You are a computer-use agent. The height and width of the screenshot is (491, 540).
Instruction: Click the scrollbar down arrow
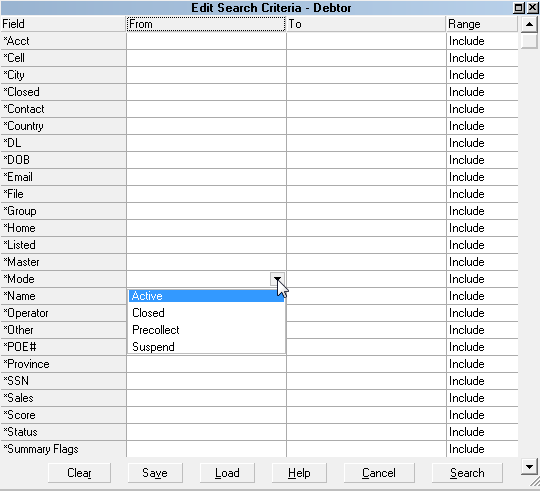[x=529, y=467]
